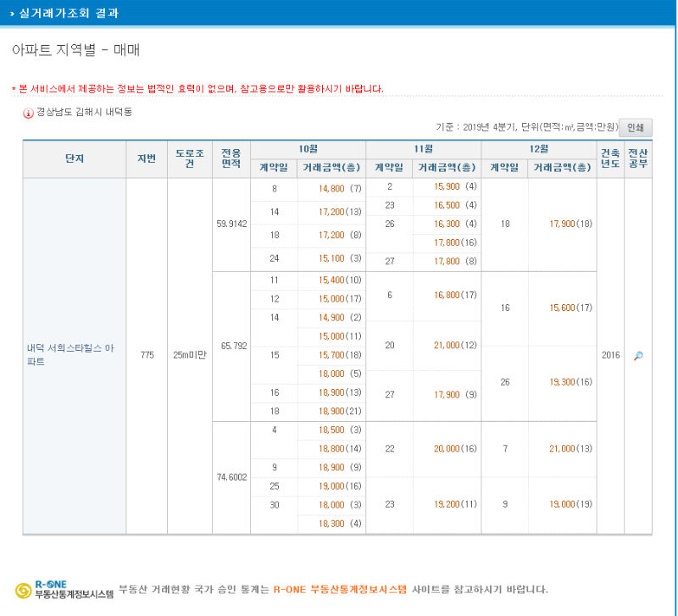Click the red info icon beside 경상남도 김해시 내덕동

coord(28,114)
